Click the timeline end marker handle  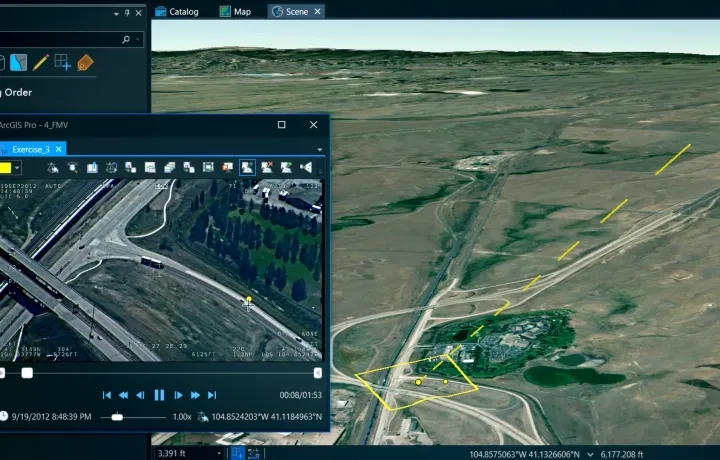click(x=317, y=373)
